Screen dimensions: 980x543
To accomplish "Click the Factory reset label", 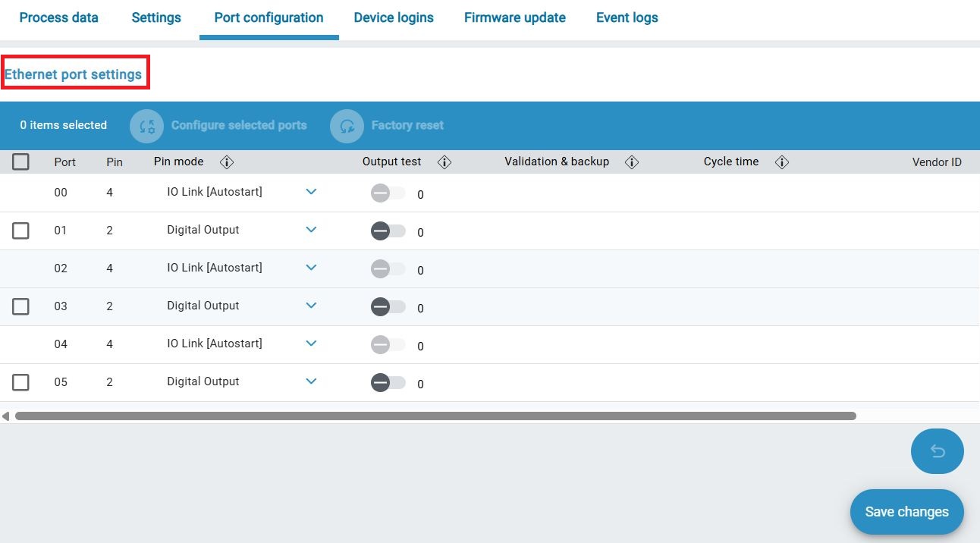I will coord(407,125).
